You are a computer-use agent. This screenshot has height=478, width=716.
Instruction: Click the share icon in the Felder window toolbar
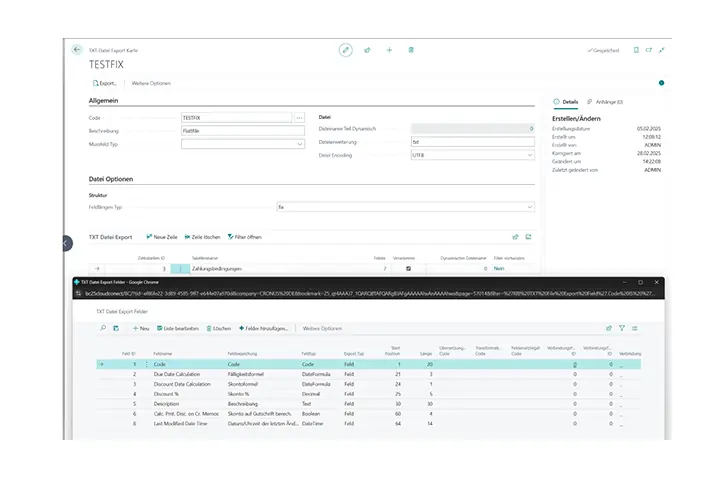pos(609,328)
